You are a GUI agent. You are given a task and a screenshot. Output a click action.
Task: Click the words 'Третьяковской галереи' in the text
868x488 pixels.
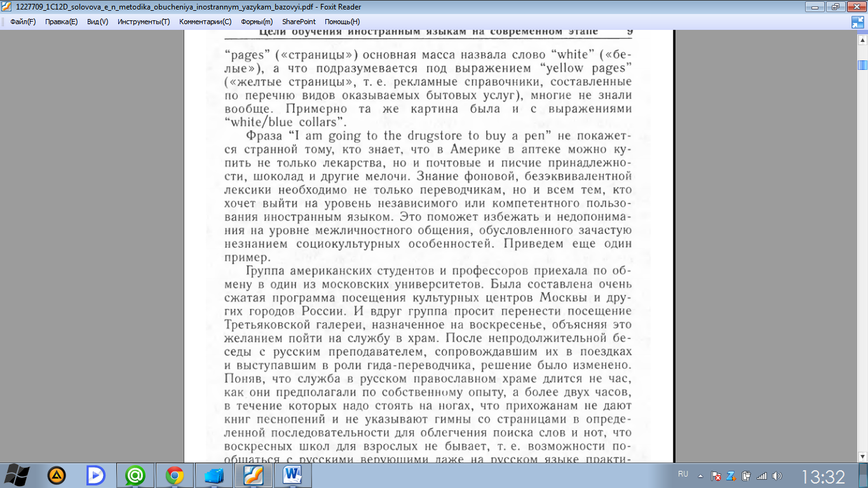tap(296, 324)
